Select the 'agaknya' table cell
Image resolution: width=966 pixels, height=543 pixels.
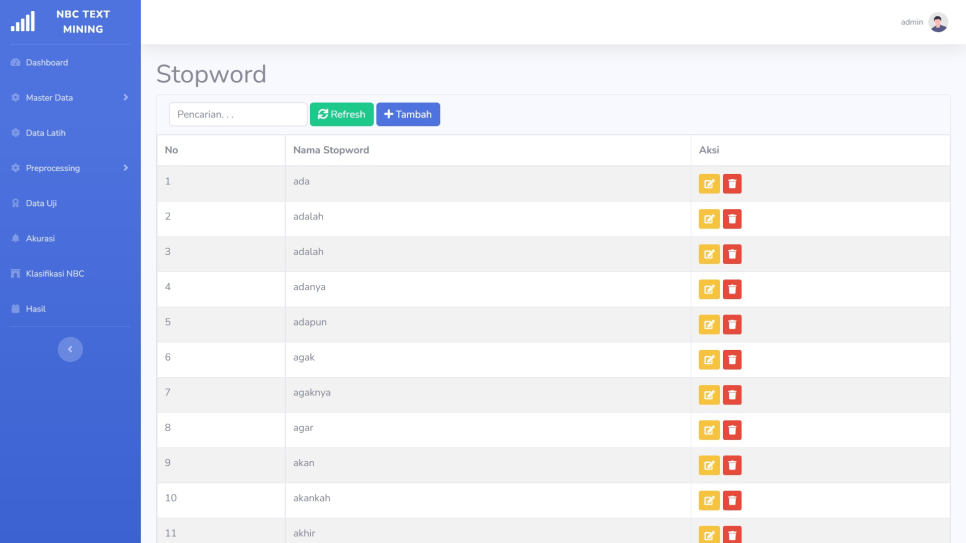(488, 394)
